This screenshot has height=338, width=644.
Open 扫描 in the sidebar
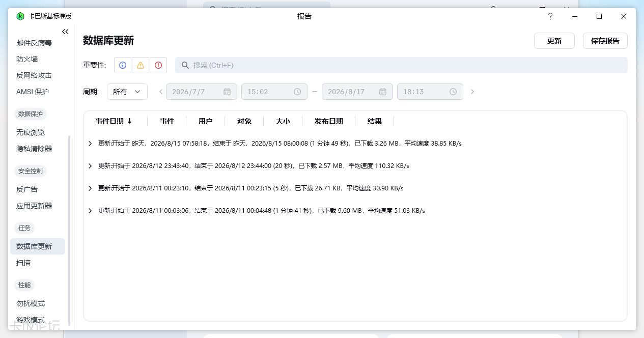[23, 263]
